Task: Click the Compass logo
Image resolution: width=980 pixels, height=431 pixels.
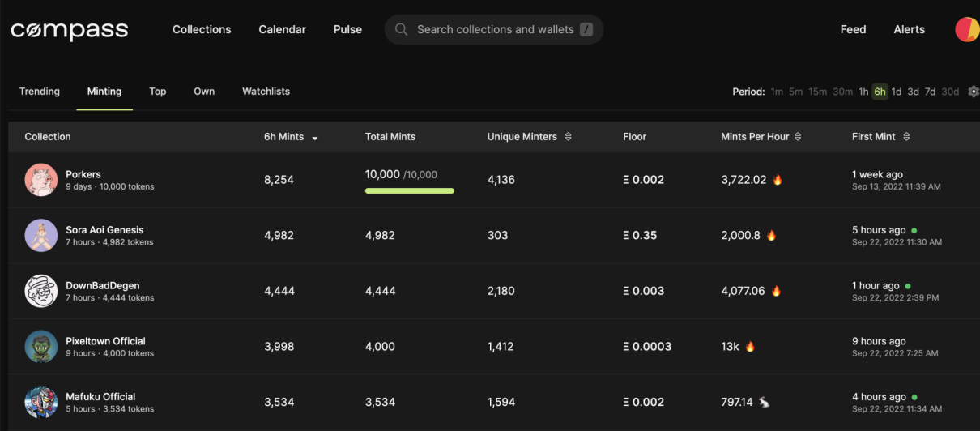Action: (x=69, y=30)
